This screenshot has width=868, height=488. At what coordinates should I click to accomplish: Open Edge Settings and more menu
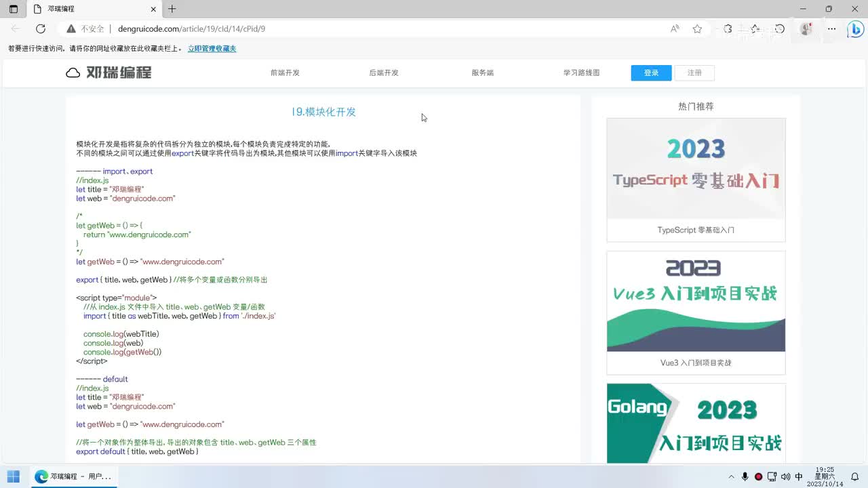[832, 28]
